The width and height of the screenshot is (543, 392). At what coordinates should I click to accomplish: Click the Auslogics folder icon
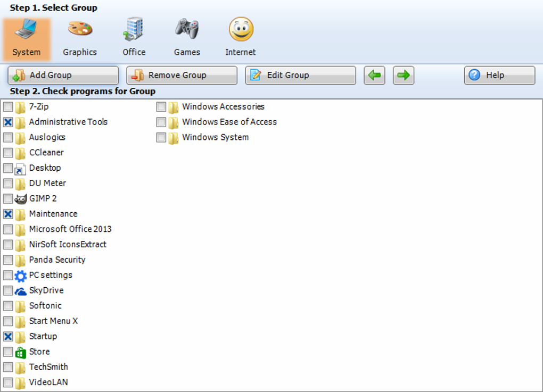pos(20,138)
